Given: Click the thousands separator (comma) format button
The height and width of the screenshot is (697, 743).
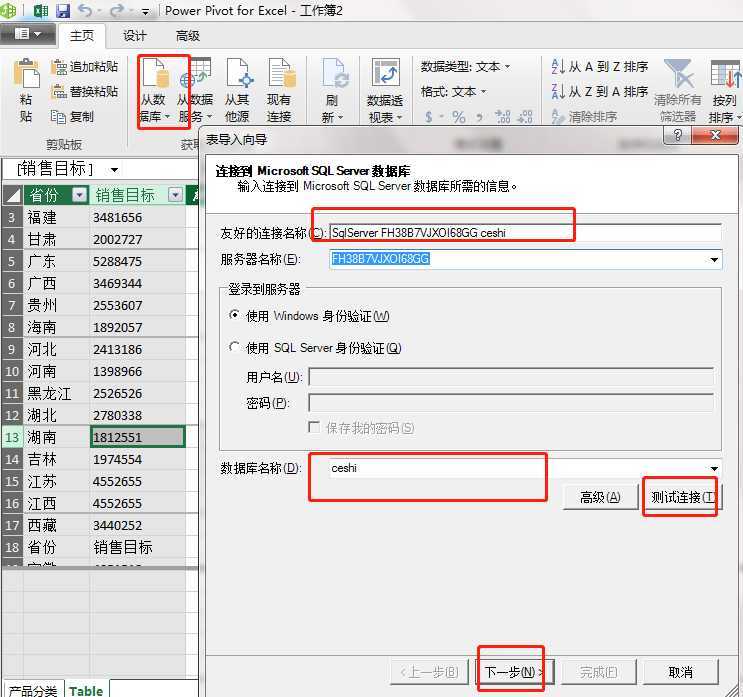Looking at the screenshot, I should pyautogui.click(x=480, y=117).
